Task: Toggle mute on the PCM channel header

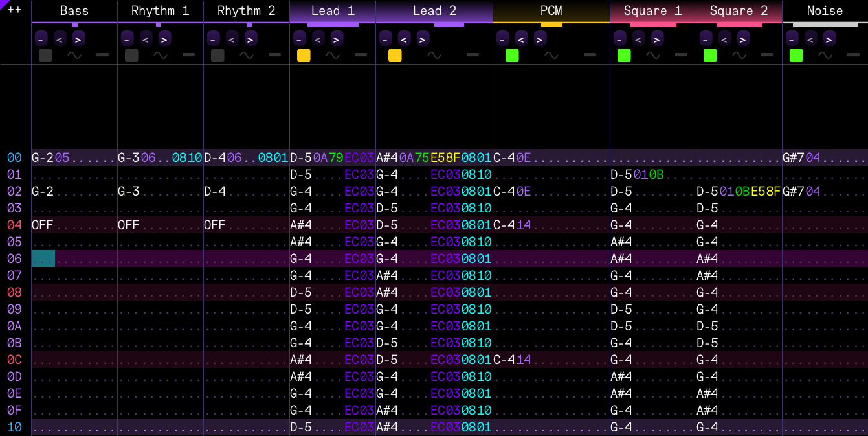Action: pos(551,11)
